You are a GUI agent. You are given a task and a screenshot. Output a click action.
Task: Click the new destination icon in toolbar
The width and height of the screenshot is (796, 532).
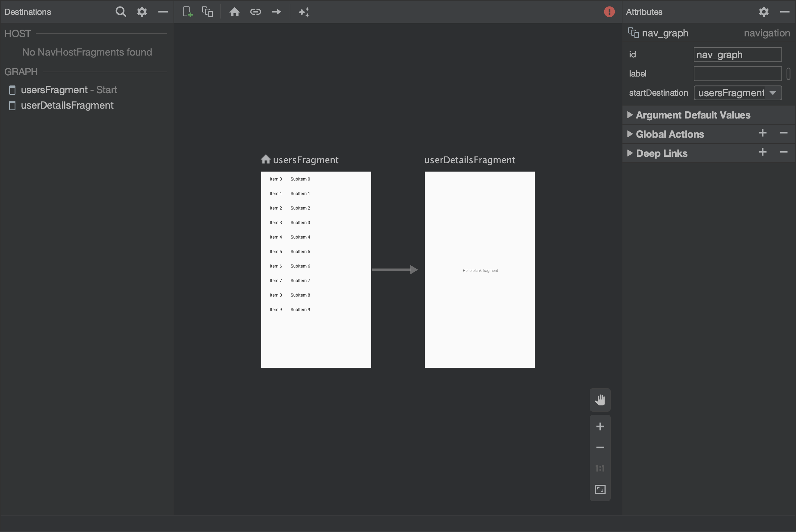(x=186, y=11)
